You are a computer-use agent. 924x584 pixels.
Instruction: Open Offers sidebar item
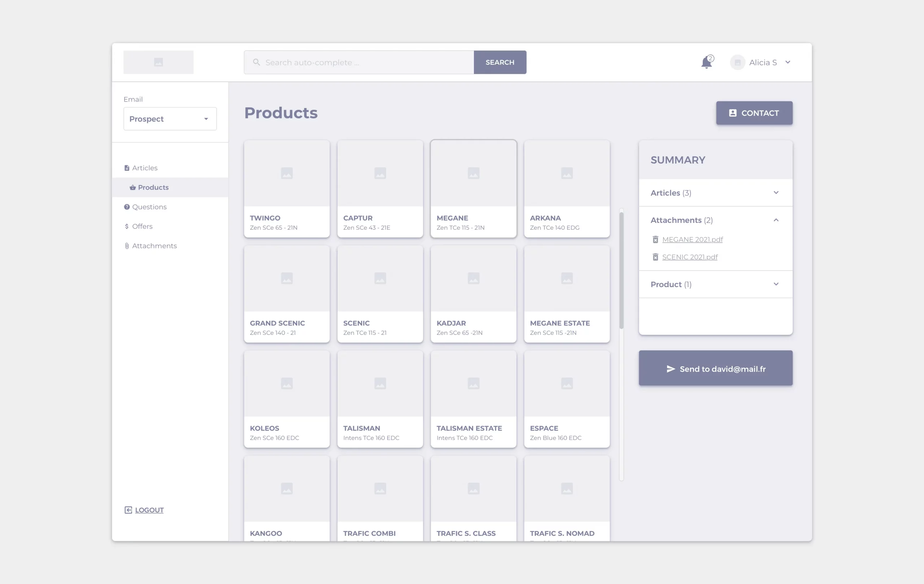click(142, 226)
